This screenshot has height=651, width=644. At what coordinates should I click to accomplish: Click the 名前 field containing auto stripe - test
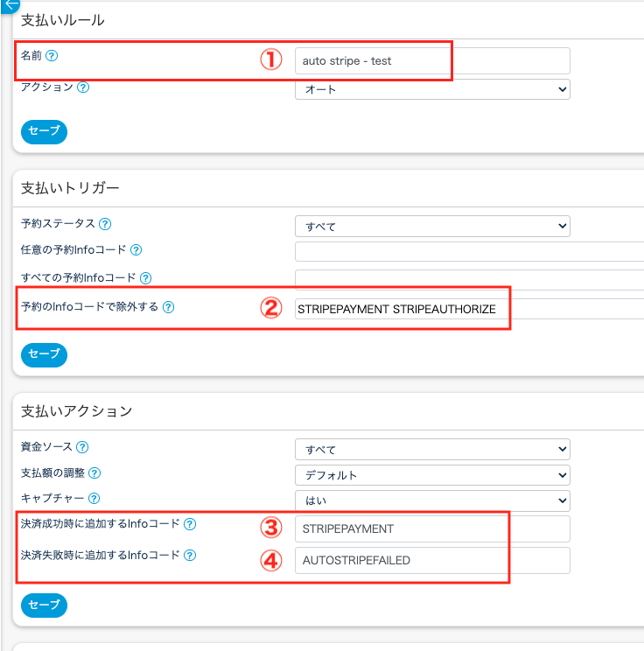432,61
